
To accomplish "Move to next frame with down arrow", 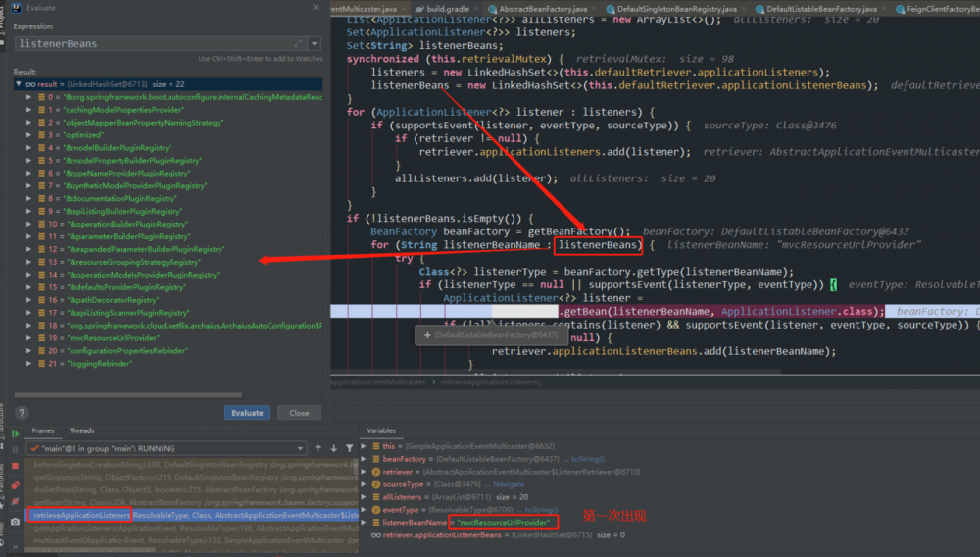I will (335, 448).
